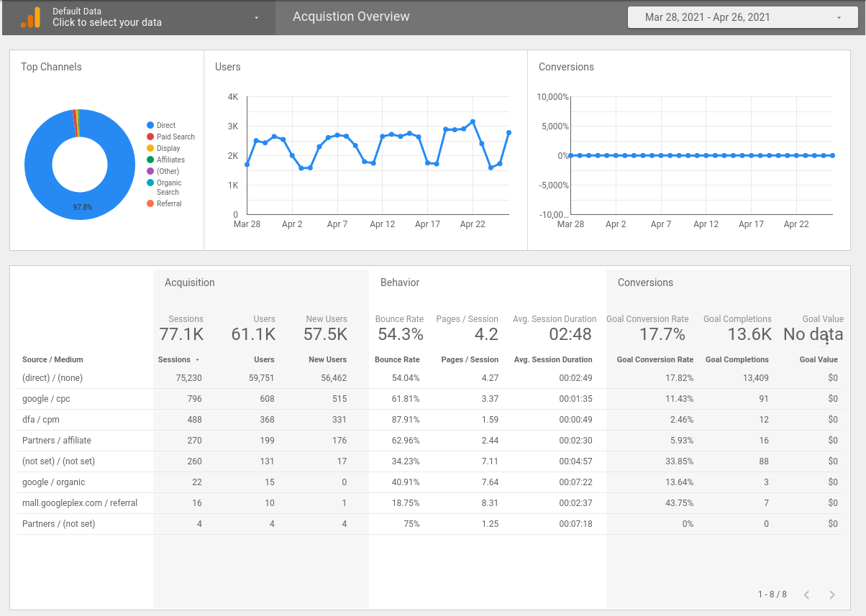866x616 pixels.
Task: Click the Conversions section header
Action: click(645, 282)
